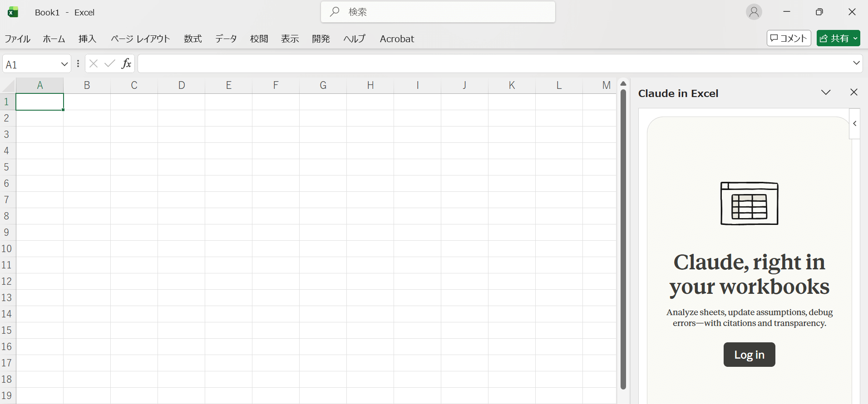Click the formula bar enter checkmark icon
The height and width of the screenshot is (404, 868).
(x=109, y=64)
